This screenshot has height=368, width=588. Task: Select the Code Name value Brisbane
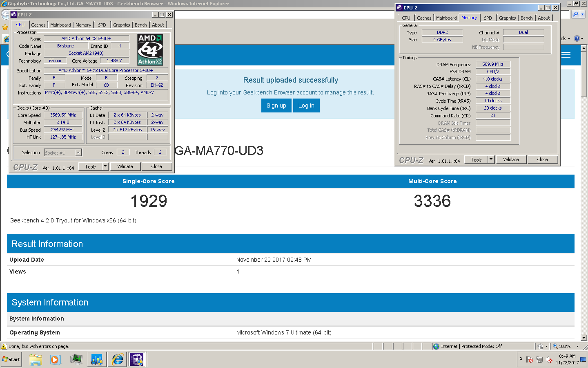66,46
